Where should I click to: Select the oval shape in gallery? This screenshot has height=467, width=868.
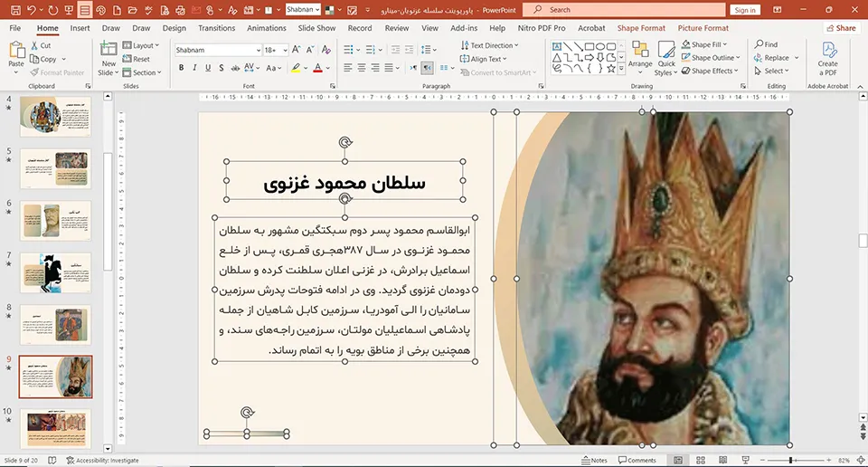point(600,46)
